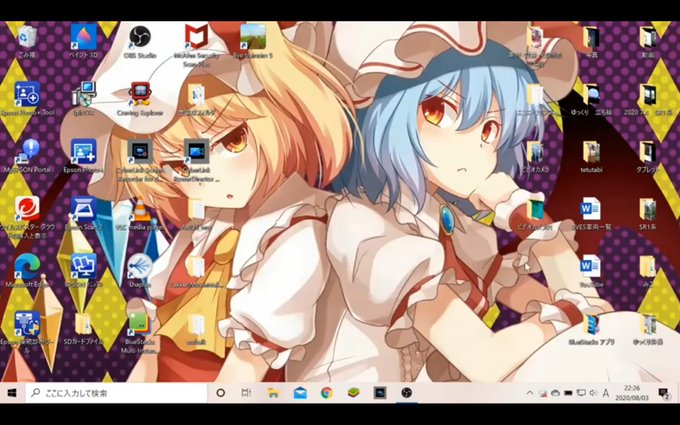Open VLC media player shortcut

click(x=140, y=209)
